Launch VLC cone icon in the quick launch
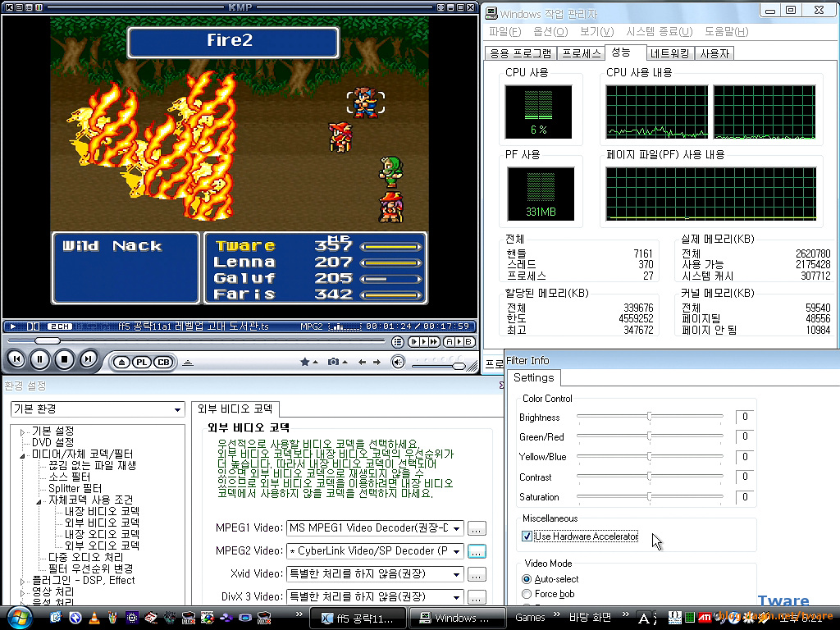Viewport: 840px width, 630px height. (x=94, y=618)
